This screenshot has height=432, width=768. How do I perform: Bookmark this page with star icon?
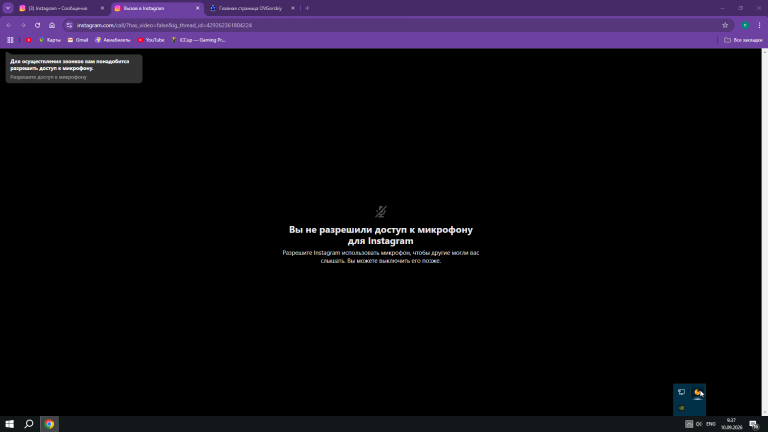coord(725,25)
